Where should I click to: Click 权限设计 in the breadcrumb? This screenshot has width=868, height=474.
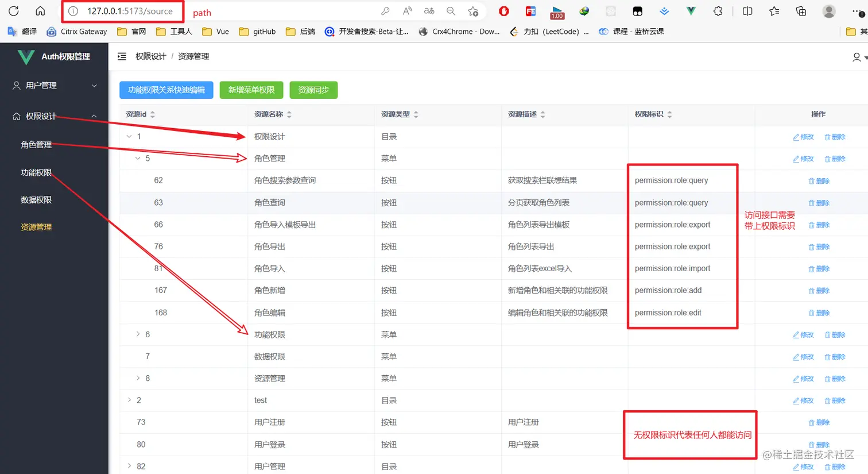point(150,56)
